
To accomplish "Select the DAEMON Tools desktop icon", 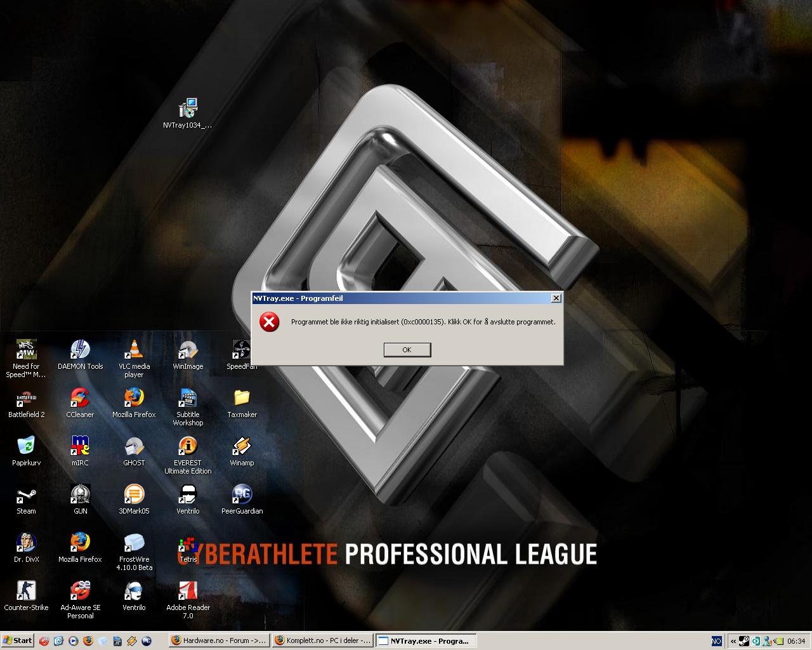I will (80, 355).
